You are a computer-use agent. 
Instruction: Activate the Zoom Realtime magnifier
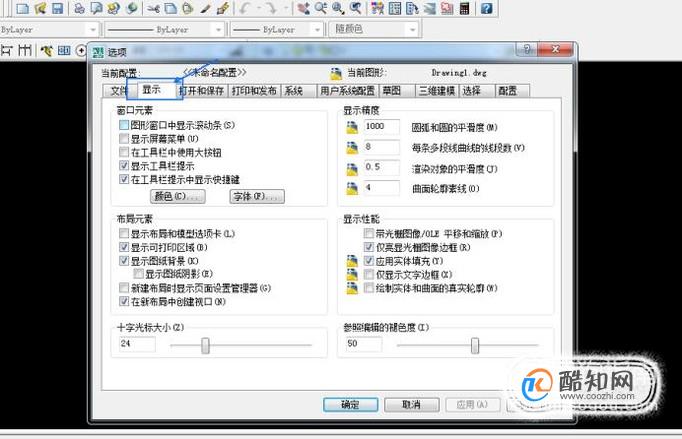[321, 8]
